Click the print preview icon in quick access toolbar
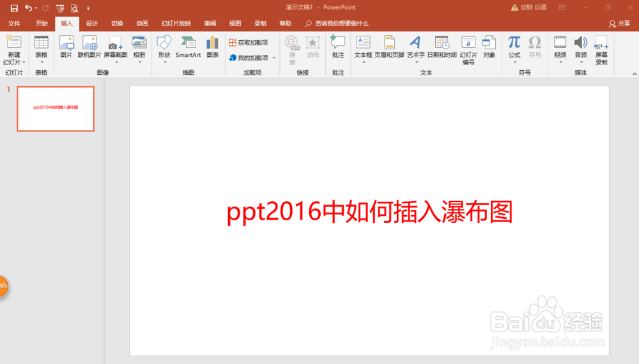The width and height of the screenshot is (639, 364). point(75,8)
